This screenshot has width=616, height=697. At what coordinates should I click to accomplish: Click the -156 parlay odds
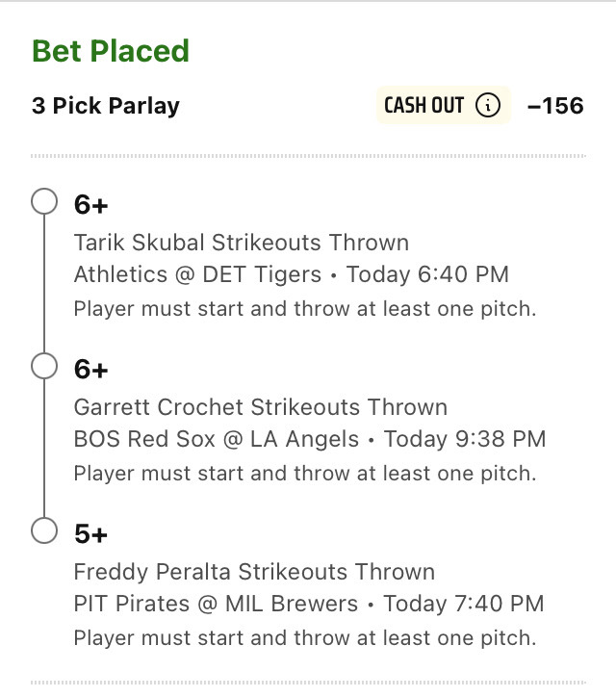(x=555, y=106)
